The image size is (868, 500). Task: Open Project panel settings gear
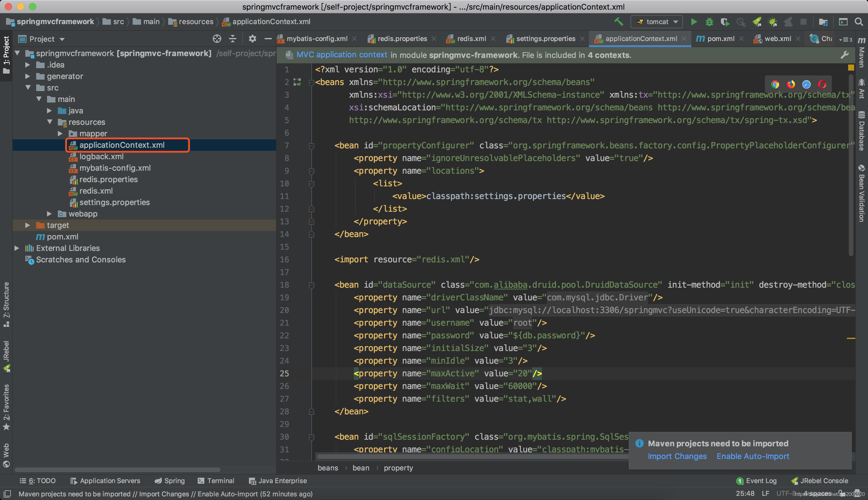click(252, 39)
